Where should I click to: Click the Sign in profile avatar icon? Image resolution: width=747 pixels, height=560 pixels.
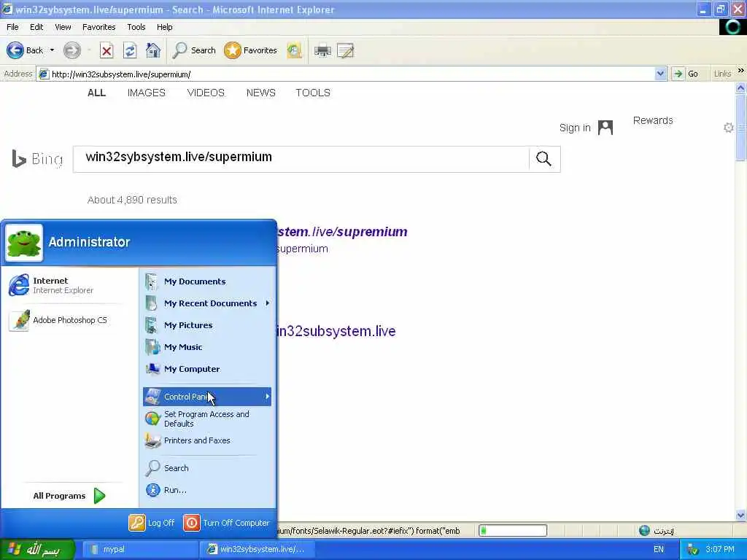605,128
